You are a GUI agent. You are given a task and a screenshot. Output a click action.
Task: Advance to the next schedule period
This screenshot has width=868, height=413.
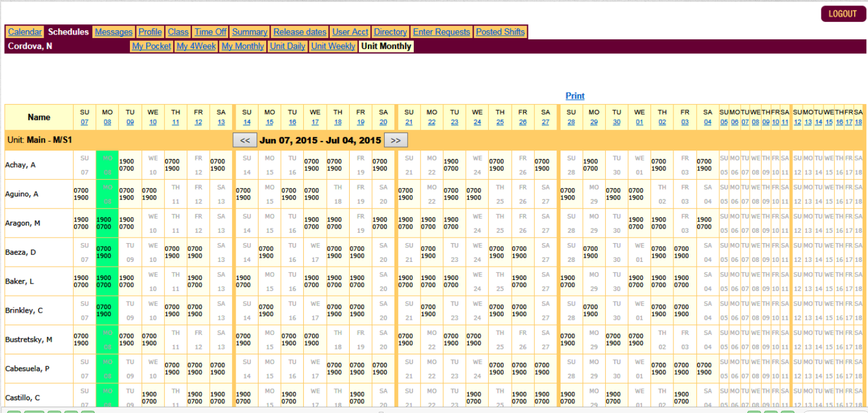pos(397,140)
